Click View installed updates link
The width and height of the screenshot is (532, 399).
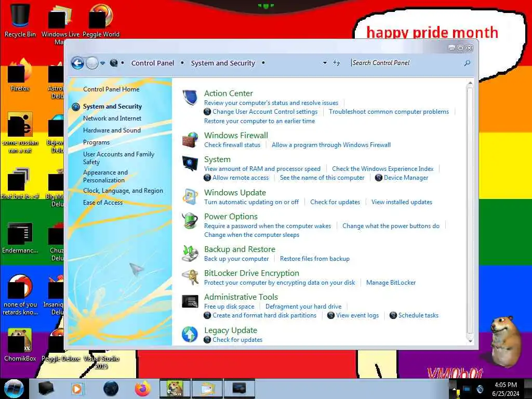[x=402, y=202]
